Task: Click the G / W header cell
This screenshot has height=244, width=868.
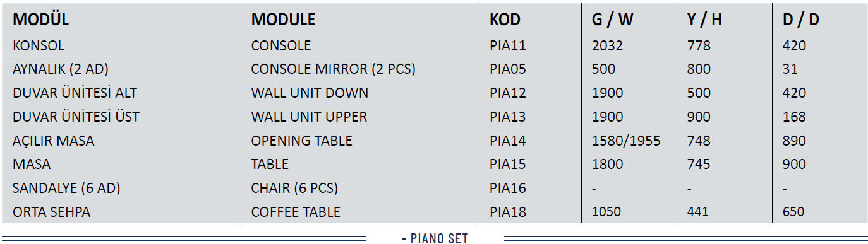Action: pos(613,20)
